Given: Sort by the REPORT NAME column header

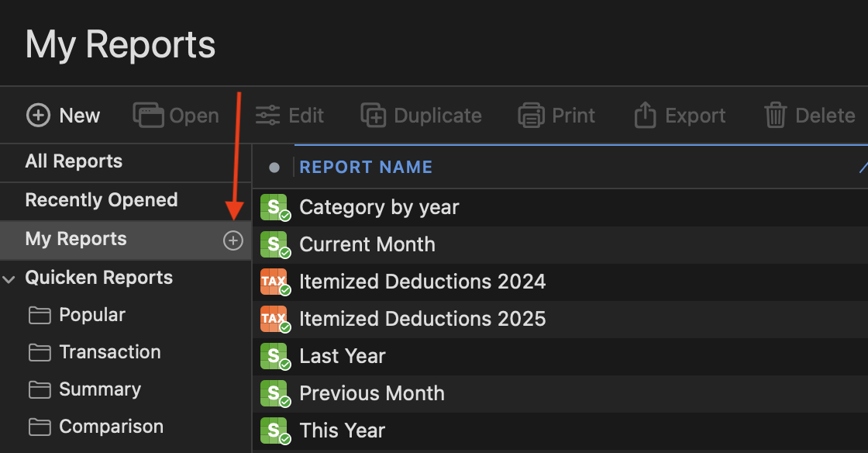Looking at the screenshot, I should click(x=365, y=167).
